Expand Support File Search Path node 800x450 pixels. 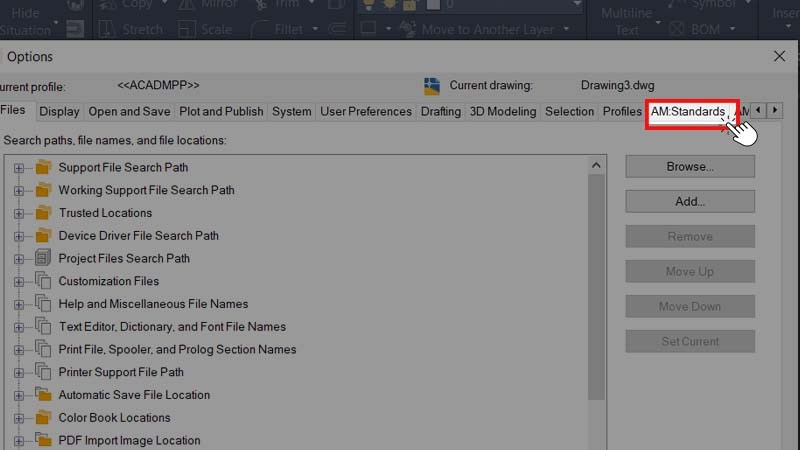pos(19,168)
